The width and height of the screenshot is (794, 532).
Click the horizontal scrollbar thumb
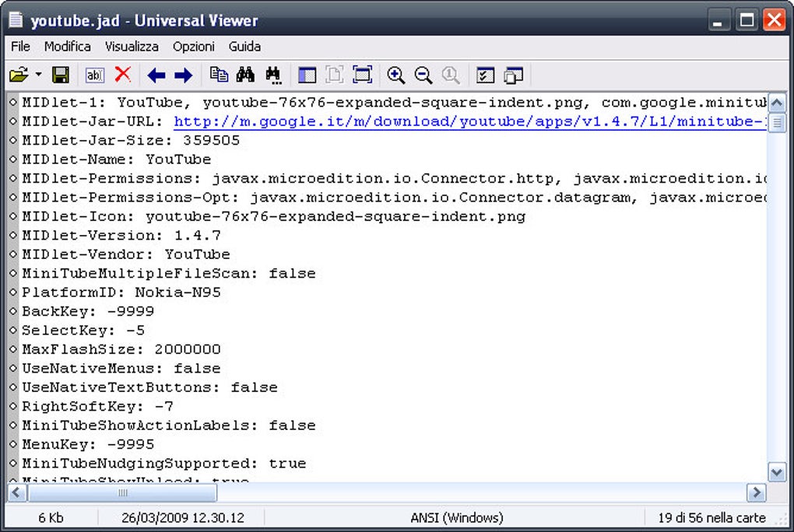(122, 492)
